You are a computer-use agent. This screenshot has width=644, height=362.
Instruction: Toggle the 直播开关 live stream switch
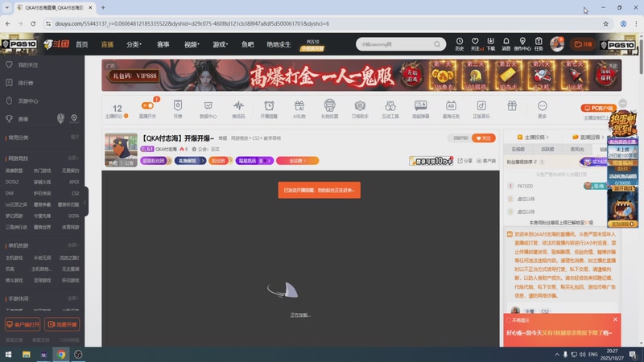pos(147,106)
